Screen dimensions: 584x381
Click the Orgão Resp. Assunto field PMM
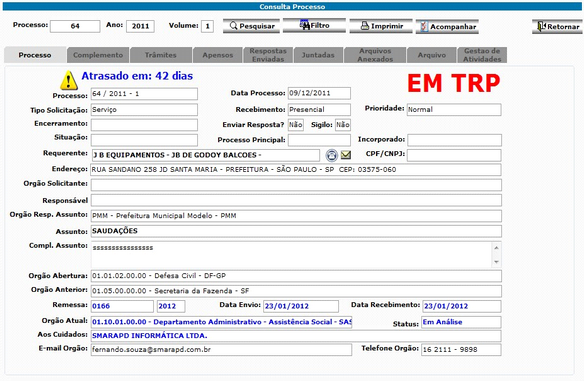(x=296, y=216)
